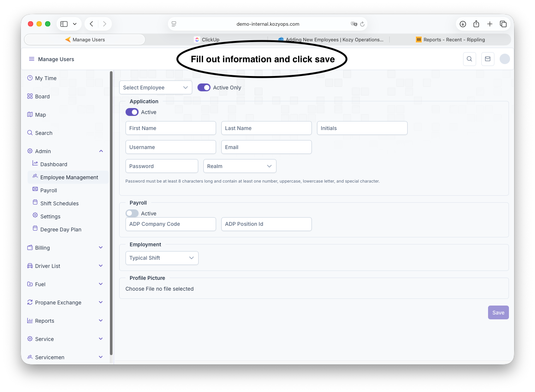Click the Safari share icon
Viewport: 535px width, 392px height.
[476, 24]
